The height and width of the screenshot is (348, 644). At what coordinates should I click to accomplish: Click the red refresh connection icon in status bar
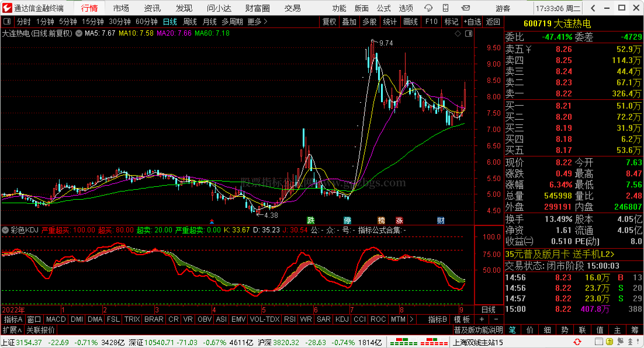(577, 342)
